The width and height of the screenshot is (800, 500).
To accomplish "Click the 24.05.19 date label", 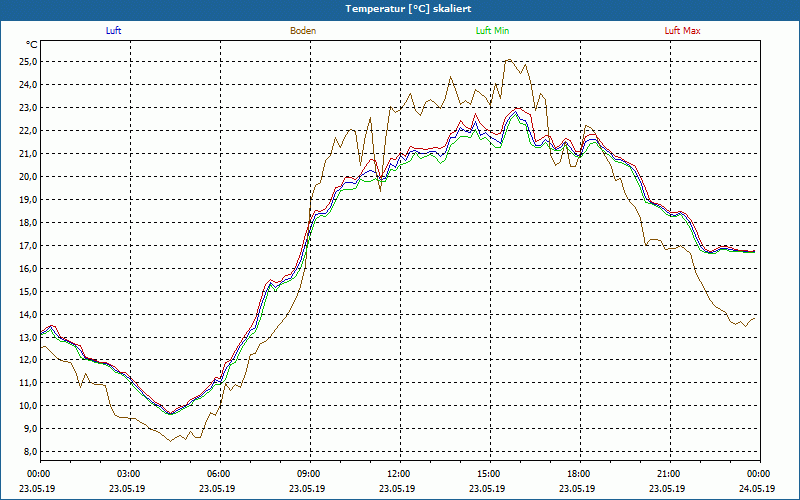I will (757, 488).
